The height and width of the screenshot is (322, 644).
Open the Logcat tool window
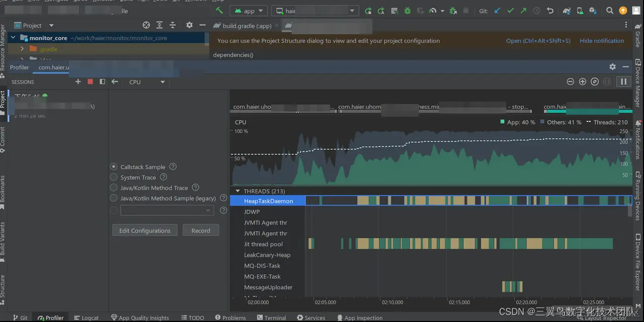click(x=87, y=317)
